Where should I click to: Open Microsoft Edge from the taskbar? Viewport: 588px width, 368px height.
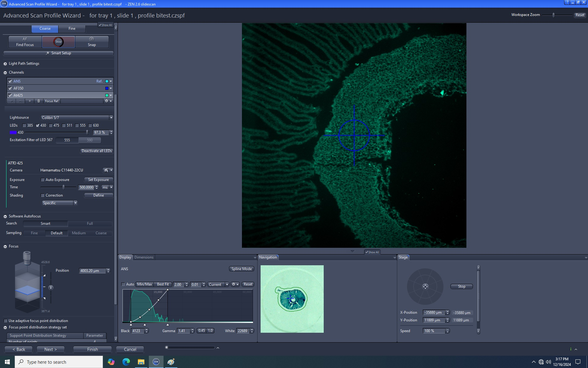coord(126,362)
